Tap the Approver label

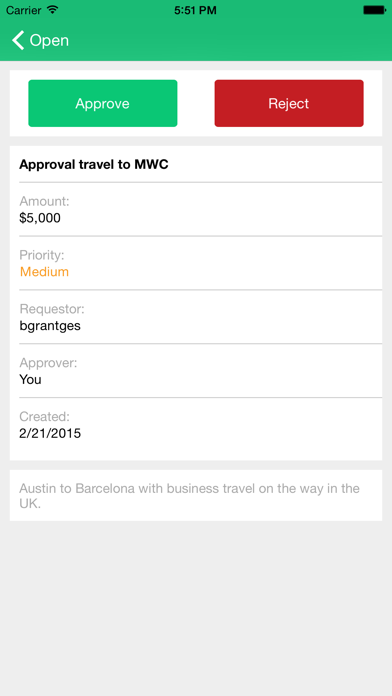48,363
